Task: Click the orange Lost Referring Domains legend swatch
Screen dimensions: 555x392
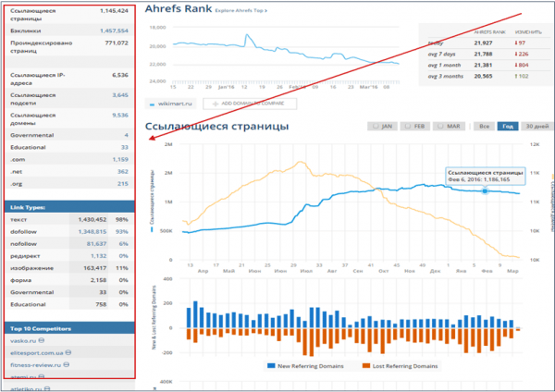Action: pos(366,365)
